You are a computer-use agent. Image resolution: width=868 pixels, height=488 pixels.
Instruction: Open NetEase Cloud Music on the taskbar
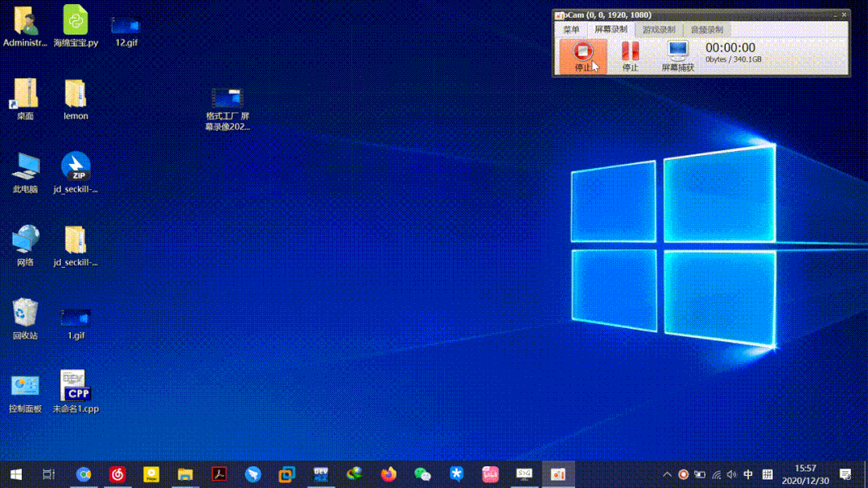(117, 474)
